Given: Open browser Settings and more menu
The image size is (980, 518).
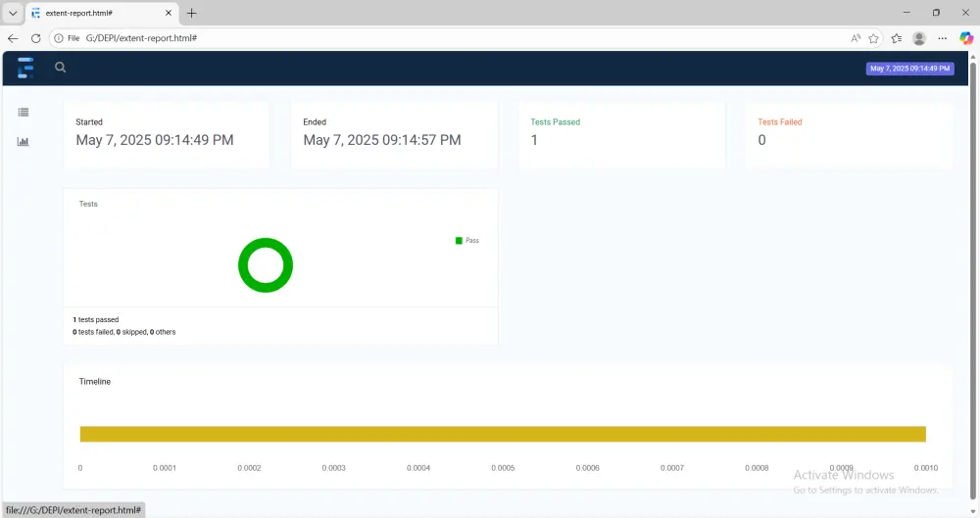Looking at the screenshot, I should (x=942, y=38).
